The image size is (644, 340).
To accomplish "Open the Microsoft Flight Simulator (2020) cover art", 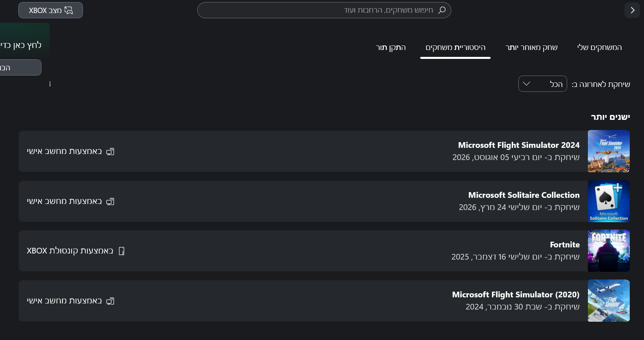I will click(609, 301).
